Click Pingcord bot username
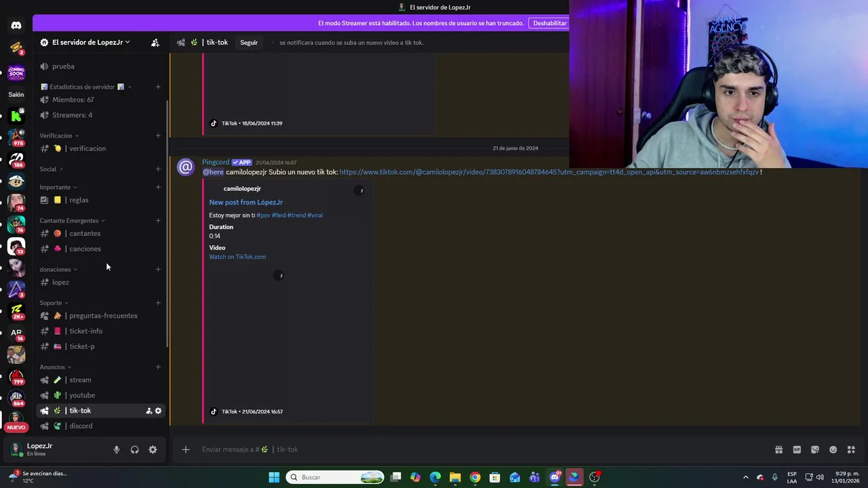Viewport: 868px width, 488px height. [x=216, y=162]
